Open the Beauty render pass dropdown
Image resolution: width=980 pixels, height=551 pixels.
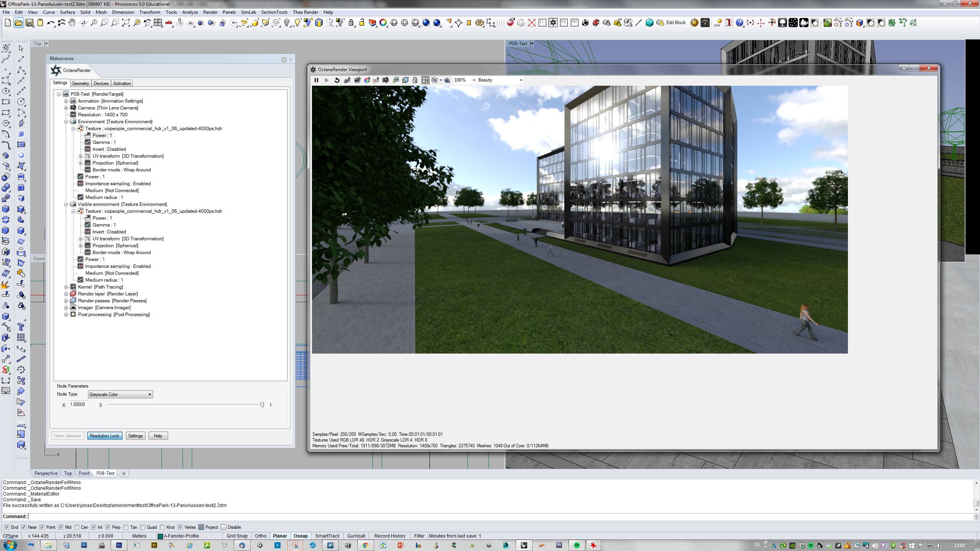(500, 80)
